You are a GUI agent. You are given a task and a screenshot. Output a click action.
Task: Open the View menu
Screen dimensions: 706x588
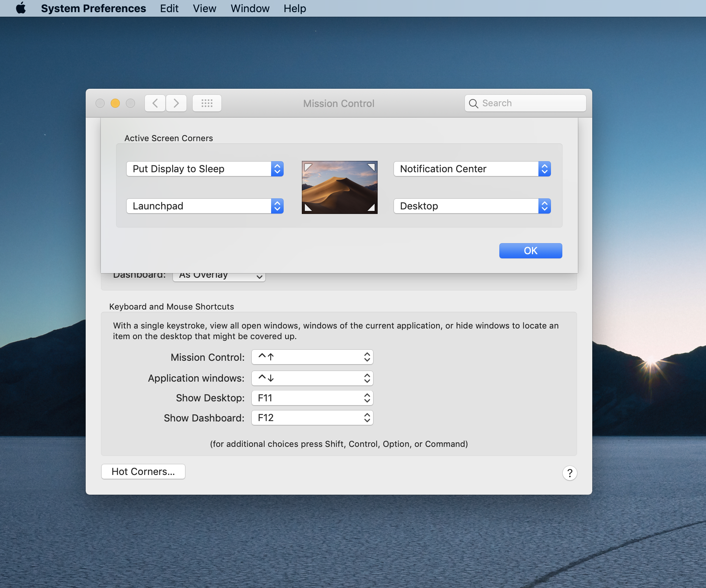coord(204,8)
